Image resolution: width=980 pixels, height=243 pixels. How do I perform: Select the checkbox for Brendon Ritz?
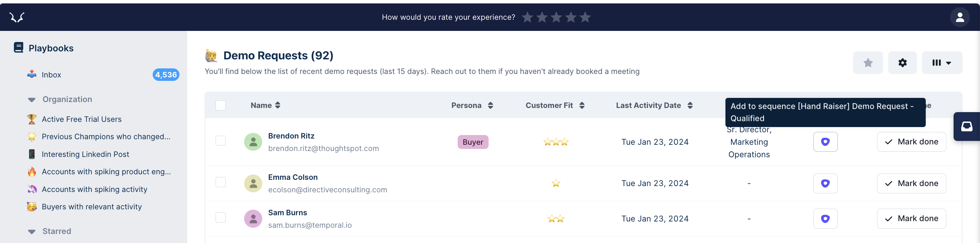[220, 141]
